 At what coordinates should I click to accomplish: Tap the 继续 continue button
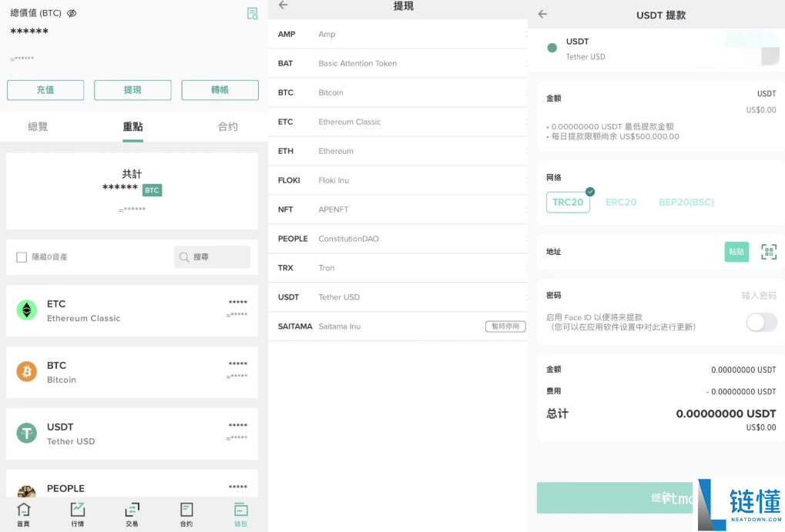616,498
